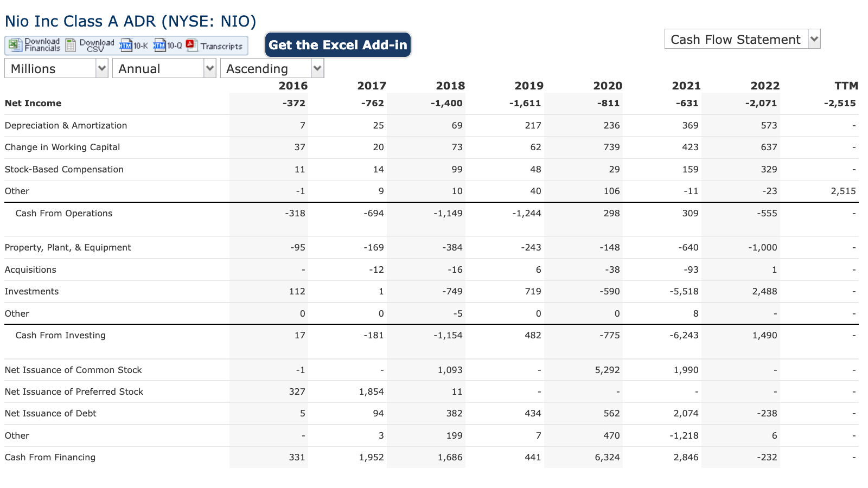
Task: Click 2019 Cash From Operations -1,244
Action: click(x=526, y=213)
